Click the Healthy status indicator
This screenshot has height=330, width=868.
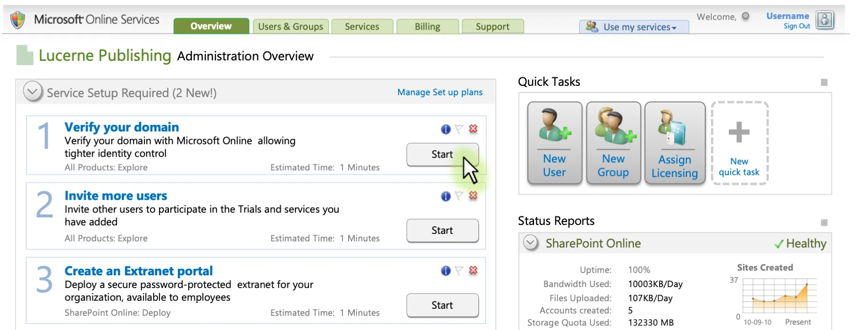pyautogui.click(x=801, y=243)
